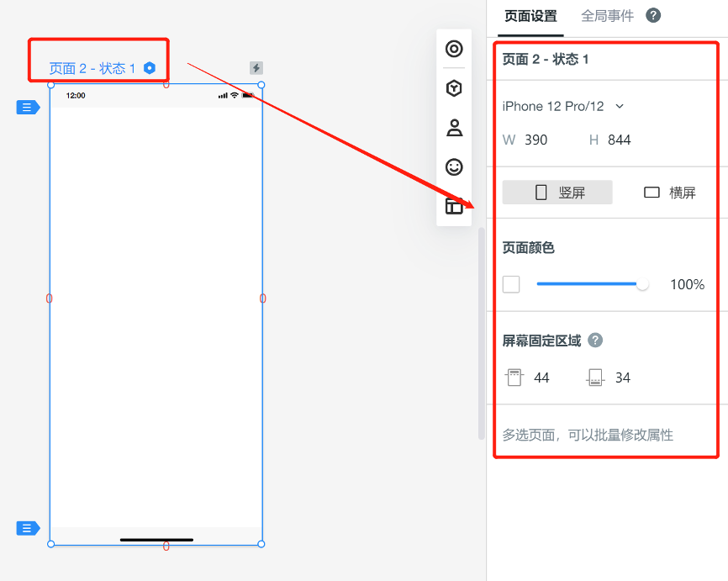728x581 pixels.
Task: Select the 页面设置 tab
Action: (530, 15)
